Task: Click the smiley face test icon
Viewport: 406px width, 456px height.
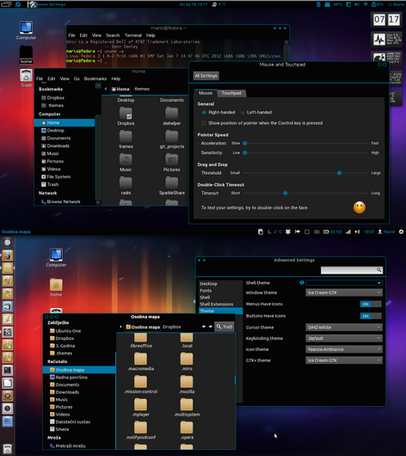Action: (359, 207)
